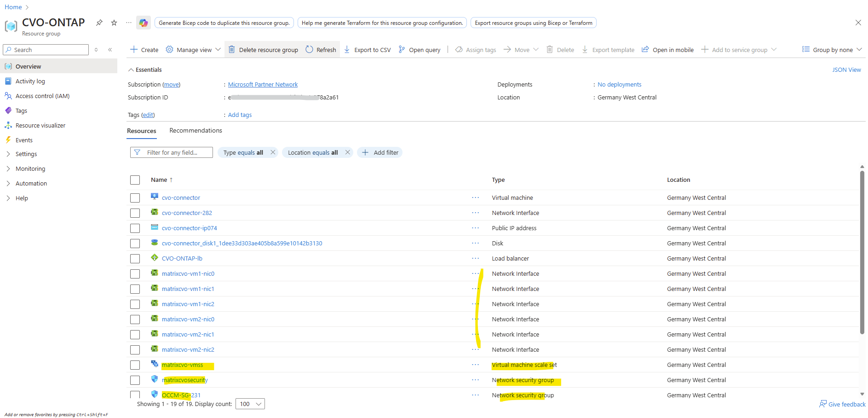The height and width of the screenshot is (418, 868).
Task: Delete resource group
Action: 263,50
